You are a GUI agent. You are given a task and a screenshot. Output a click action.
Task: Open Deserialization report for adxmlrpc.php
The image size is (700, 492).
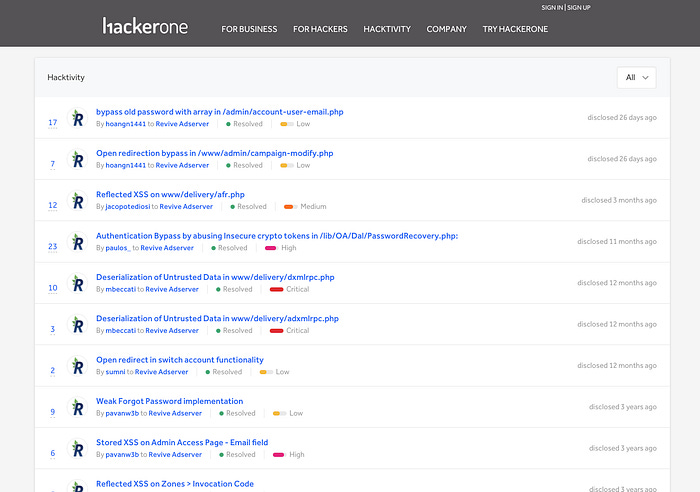click(217, 318)
